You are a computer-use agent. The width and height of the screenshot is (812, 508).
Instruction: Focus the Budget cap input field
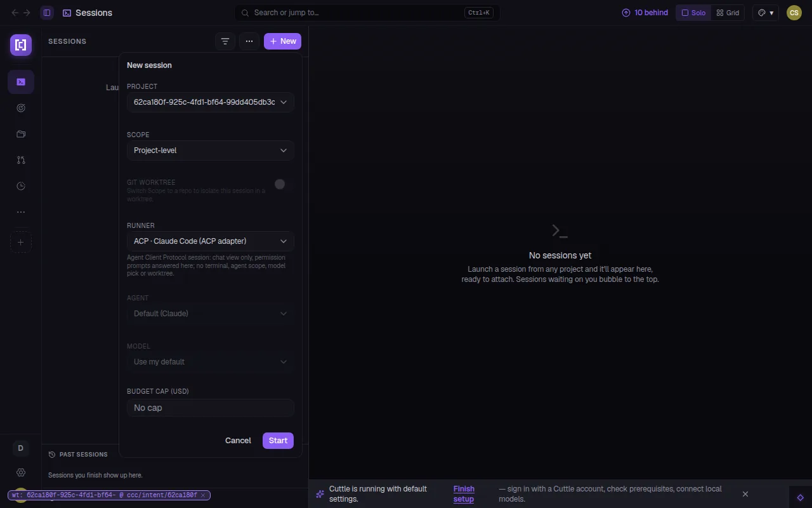[210, 408]
